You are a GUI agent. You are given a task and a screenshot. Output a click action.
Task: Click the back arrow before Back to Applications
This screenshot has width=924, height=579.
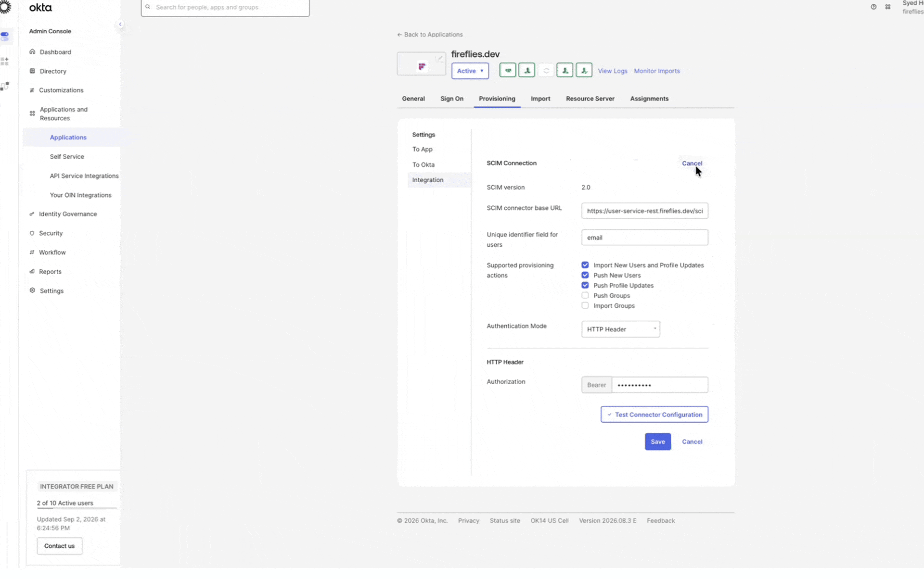399,35
